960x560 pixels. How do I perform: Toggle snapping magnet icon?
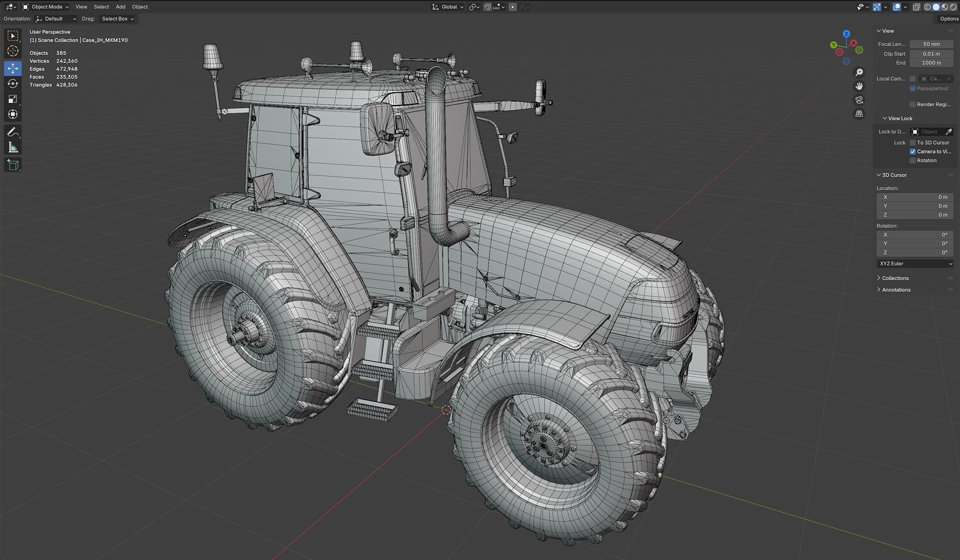pyautogui.click(x=487, y=7)
